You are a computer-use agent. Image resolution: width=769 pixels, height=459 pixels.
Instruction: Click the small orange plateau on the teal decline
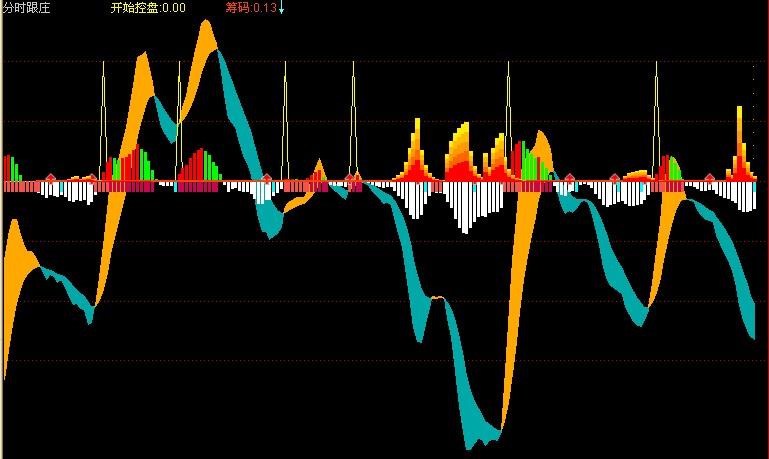(437, 298)
